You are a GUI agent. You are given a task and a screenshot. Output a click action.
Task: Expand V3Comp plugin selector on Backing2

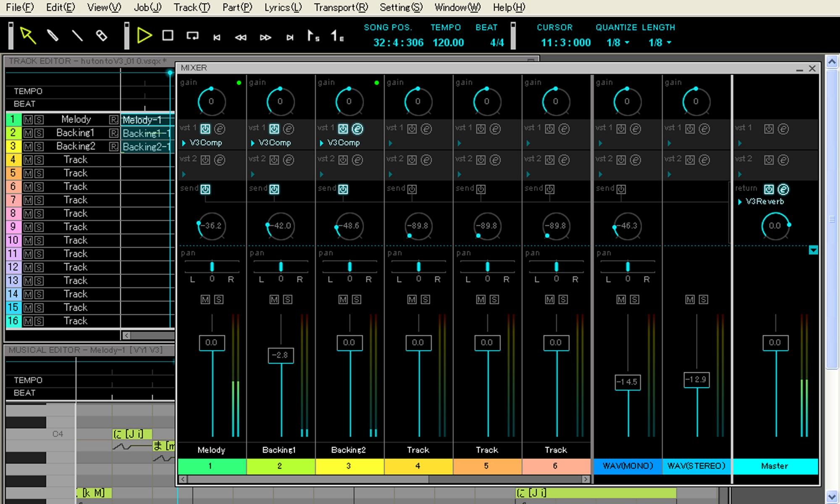[x=322, y=143]
